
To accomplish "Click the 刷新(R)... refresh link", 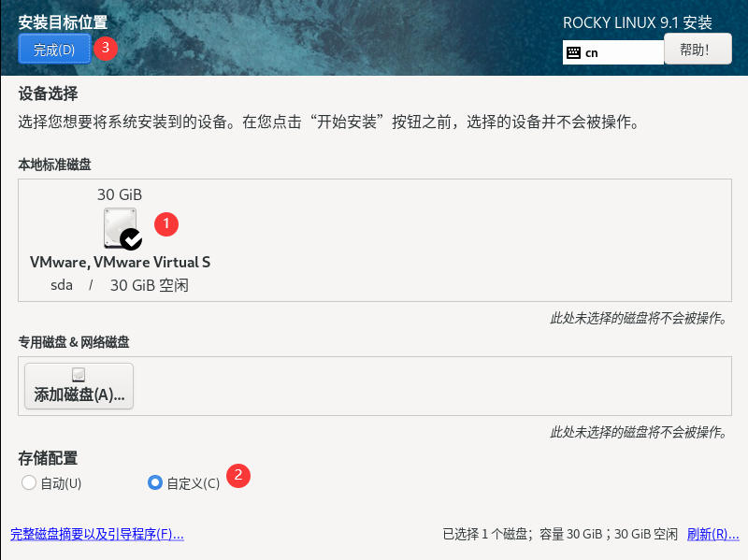I will coord(712,534).
